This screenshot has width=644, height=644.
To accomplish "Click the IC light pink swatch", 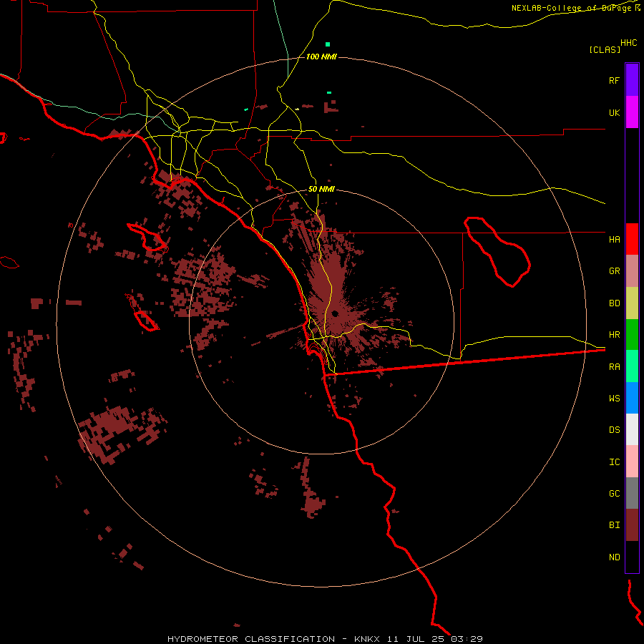I will coord(632,462).
